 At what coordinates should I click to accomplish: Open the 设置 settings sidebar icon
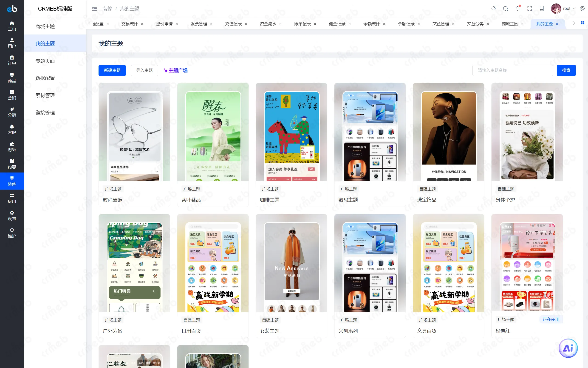click(x=12, y=216)
